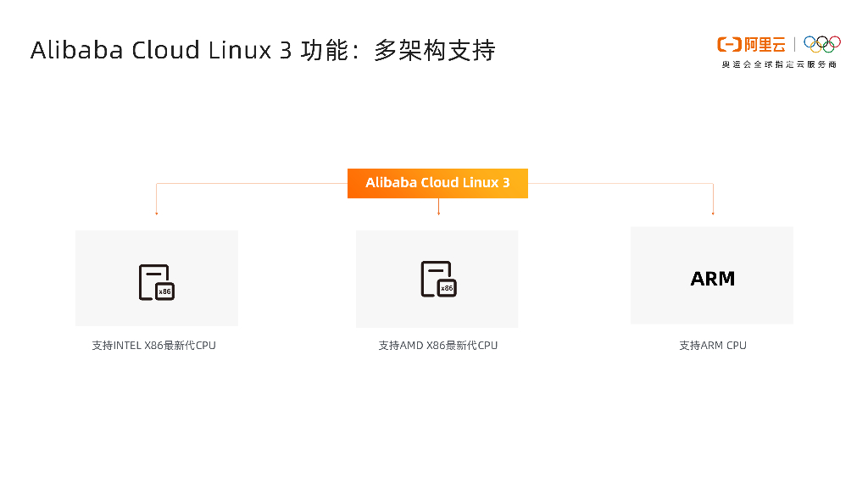Click the Intel x86 device icon

tap(157, 282)
